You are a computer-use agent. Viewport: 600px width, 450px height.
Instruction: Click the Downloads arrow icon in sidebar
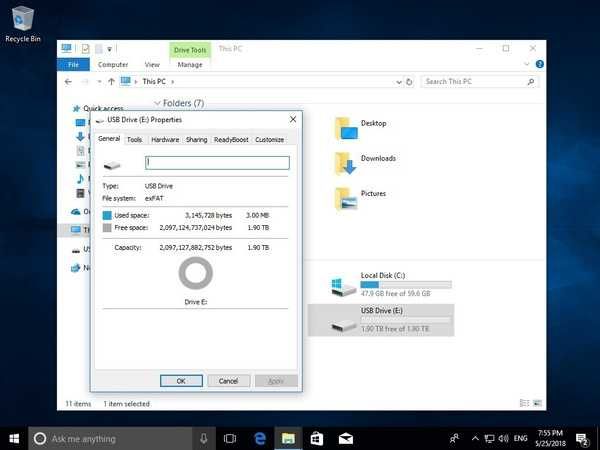point(80,137)
